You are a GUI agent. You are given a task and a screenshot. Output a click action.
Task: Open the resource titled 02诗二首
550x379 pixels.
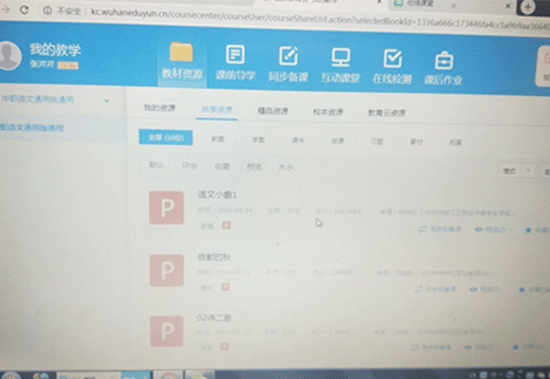(214, 318)
